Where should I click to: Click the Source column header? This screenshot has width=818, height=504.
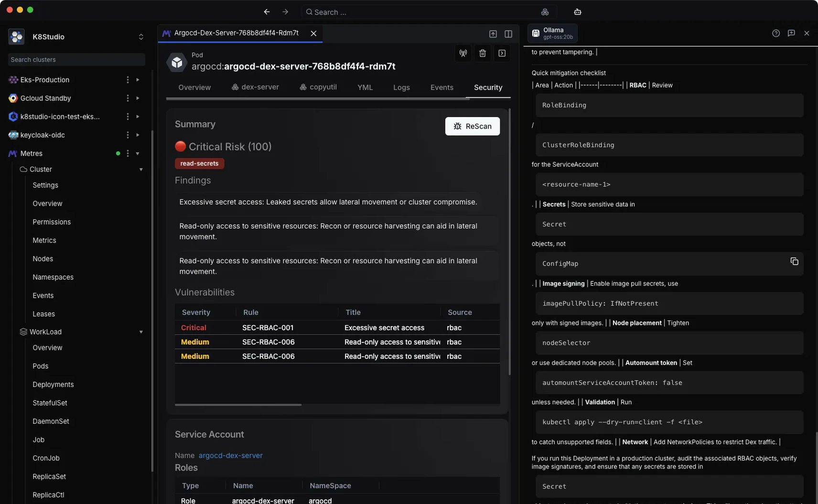(460, 312)
